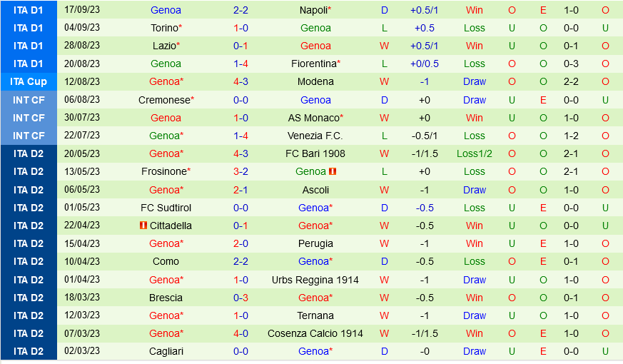Image resolution: width=623 pixels, height=364 pixels.
Task: Click the red card icon next to Genoa on 13/05/23
Action: 333,172
